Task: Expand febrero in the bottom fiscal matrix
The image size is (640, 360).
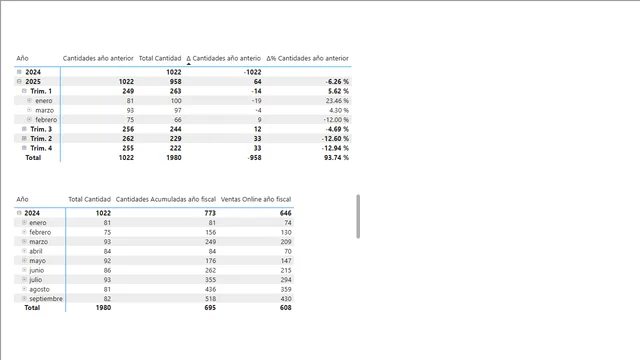Action: click(x=24, y=232)
